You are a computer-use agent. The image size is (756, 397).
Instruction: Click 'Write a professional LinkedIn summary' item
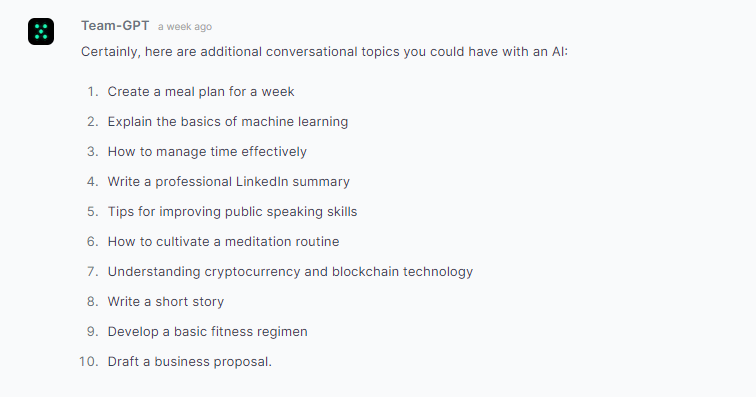229,181
